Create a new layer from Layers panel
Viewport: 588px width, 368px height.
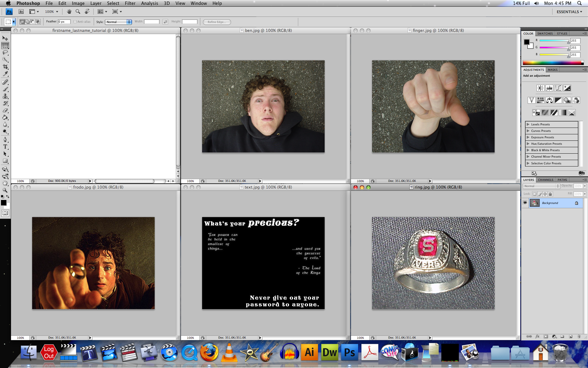pyautogui.click(x=571, y=336)
